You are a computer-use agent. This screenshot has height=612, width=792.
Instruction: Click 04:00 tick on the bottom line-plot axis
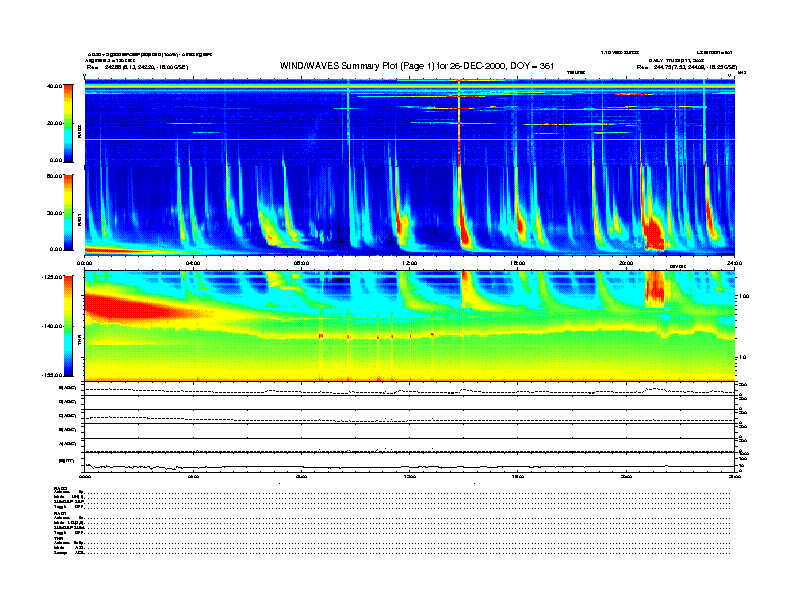coord(193,476)
